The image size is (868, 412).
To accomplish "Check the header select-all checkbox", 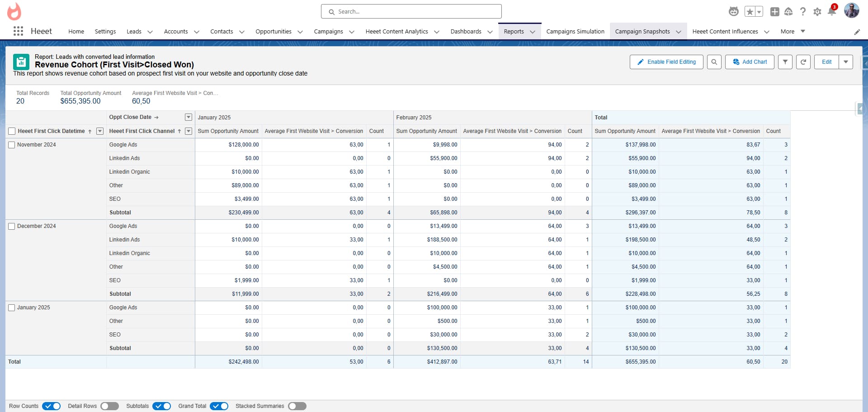I will 12,131.
